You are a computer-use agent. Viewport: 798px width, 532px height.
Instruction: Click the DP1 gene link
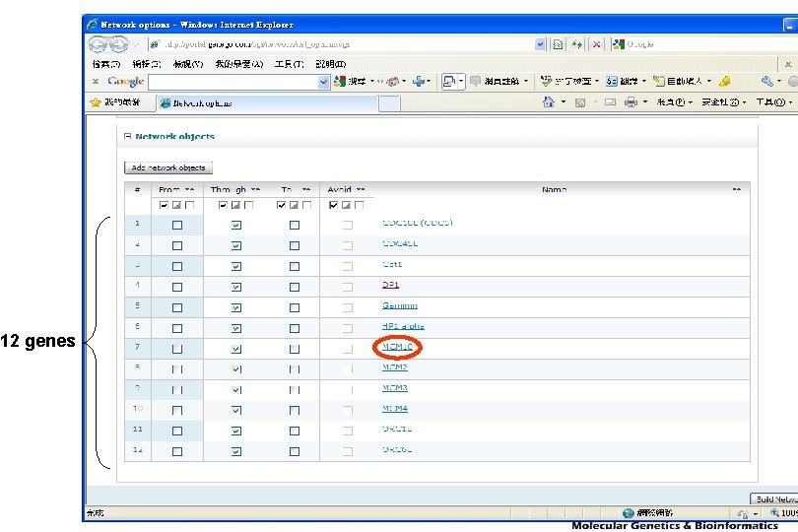(x=390, y=286)
